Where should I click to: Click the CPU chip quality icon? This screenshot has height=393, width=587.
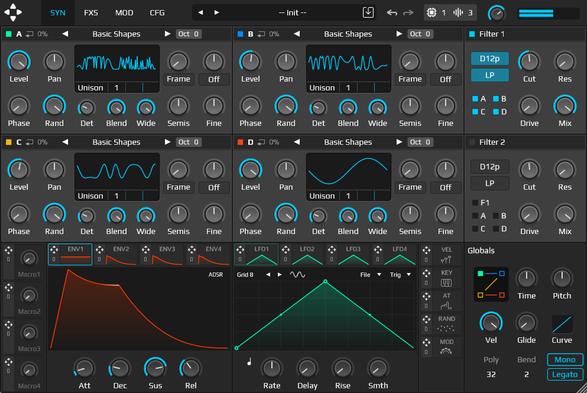tap(431, 13)
